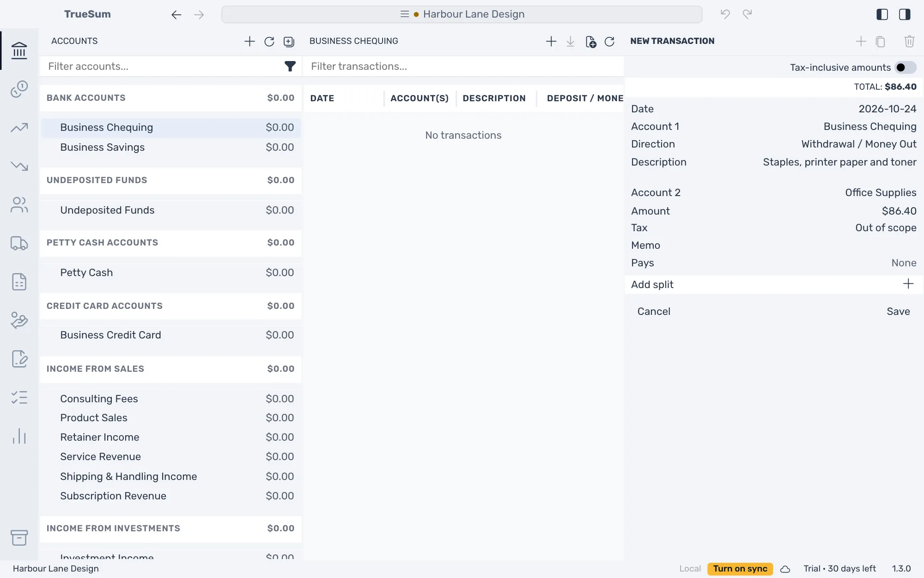The height and width of the screenshot is (578, 924).
Task: Focus the Filter transactions field
Action: [x=463, y=67]
